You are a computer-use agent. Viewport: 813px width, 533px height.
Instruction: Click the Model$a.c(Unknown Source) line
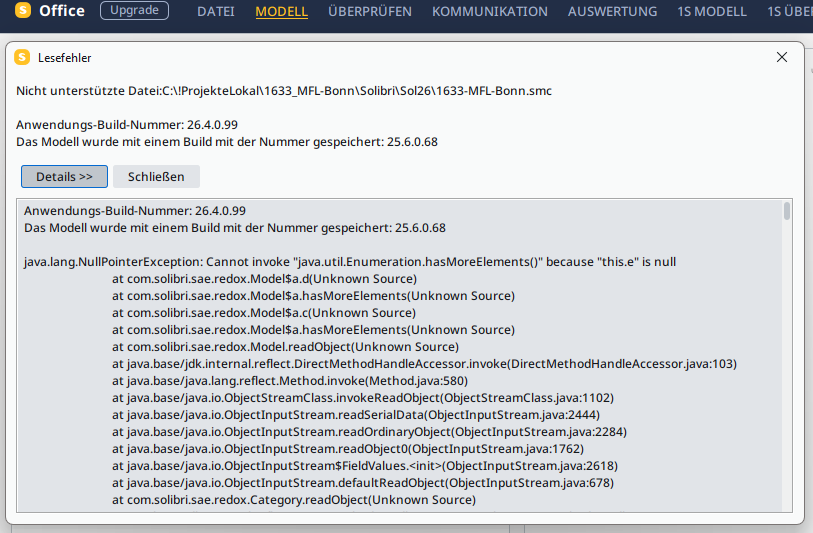point(264,313)
